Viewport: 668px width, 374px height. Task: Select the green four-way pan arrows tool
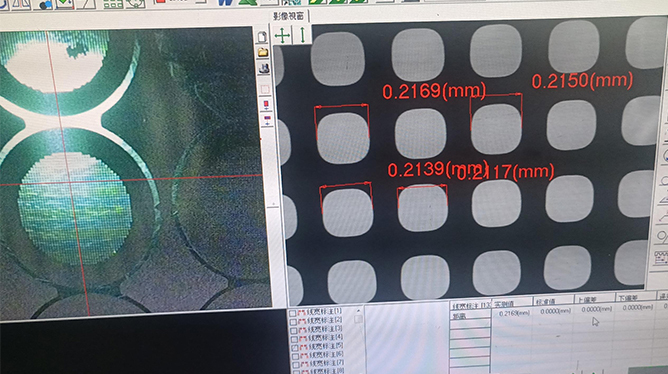click(282, 35)
